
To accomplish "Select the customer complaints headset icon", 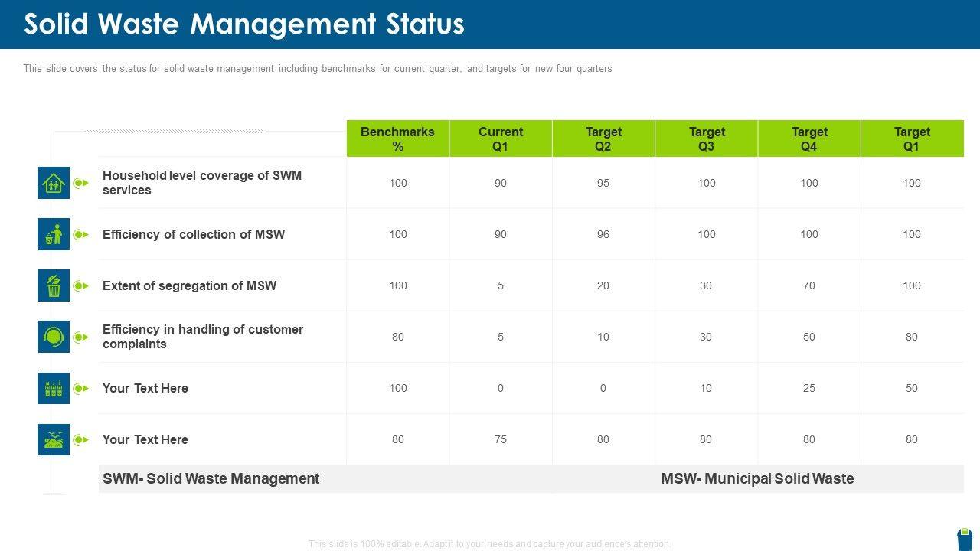I will click(54, 337).
